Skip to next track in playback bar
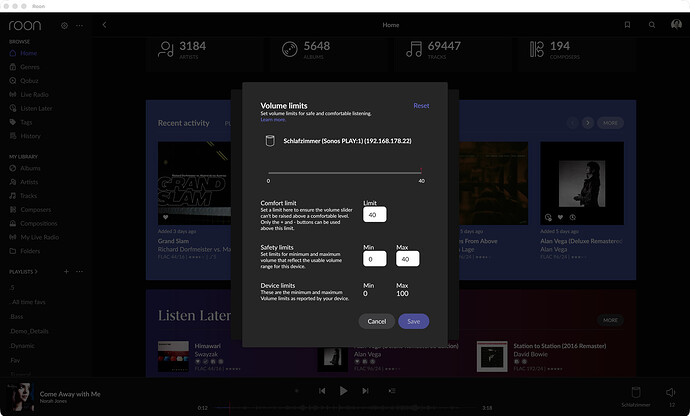 click(365, 390)
